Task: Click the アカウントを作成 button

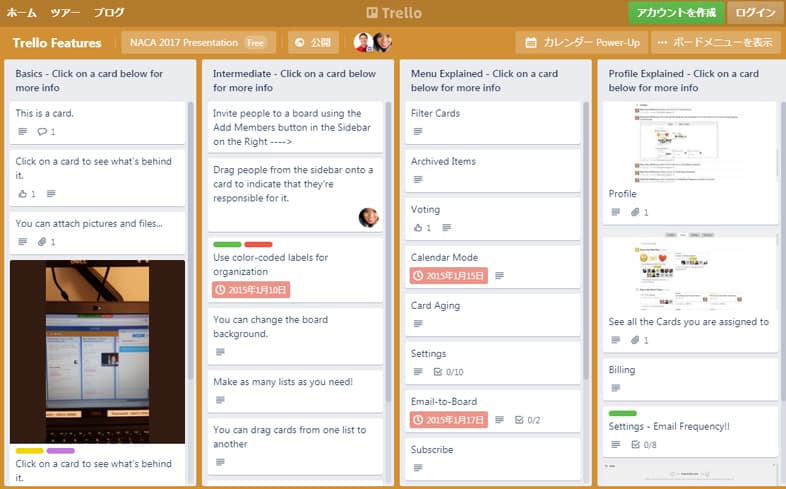Action: [676, 13]
